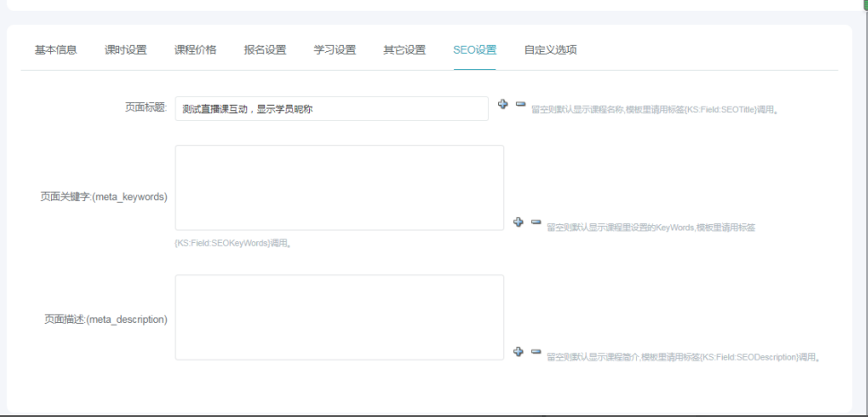
Task: Click the minus icon beside the 页面标题 field
Action: 520,105
